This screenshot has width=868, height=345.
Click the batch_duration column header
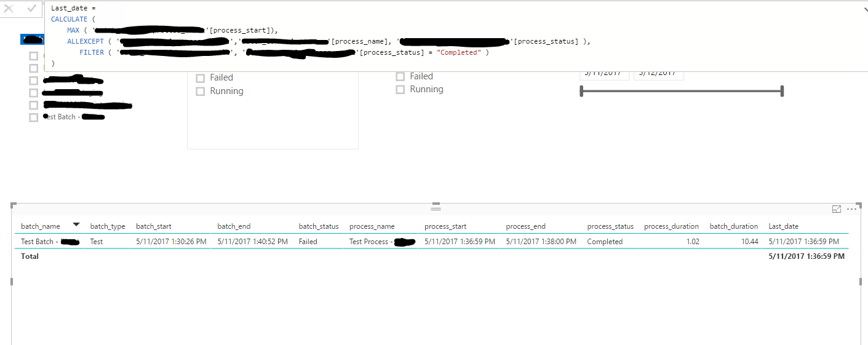(x=734, y=226)
